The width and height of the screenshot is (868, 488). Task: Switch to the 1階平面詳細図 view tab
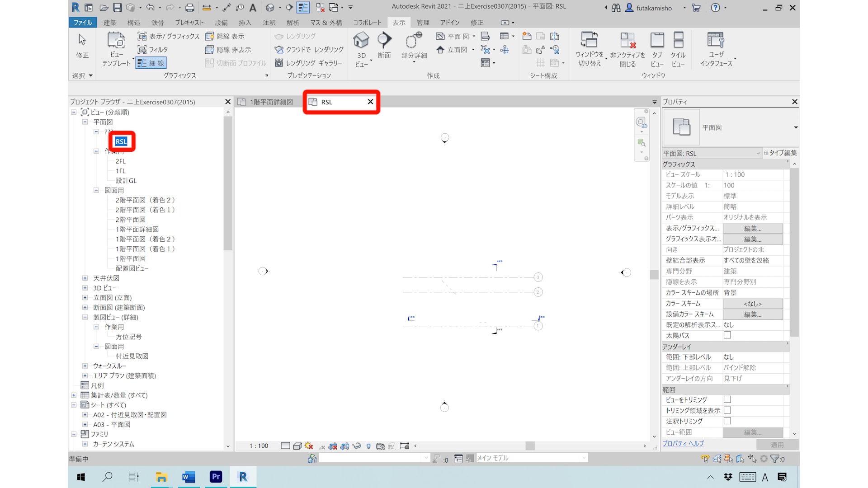pyautogui.click(x=271, y=102)
